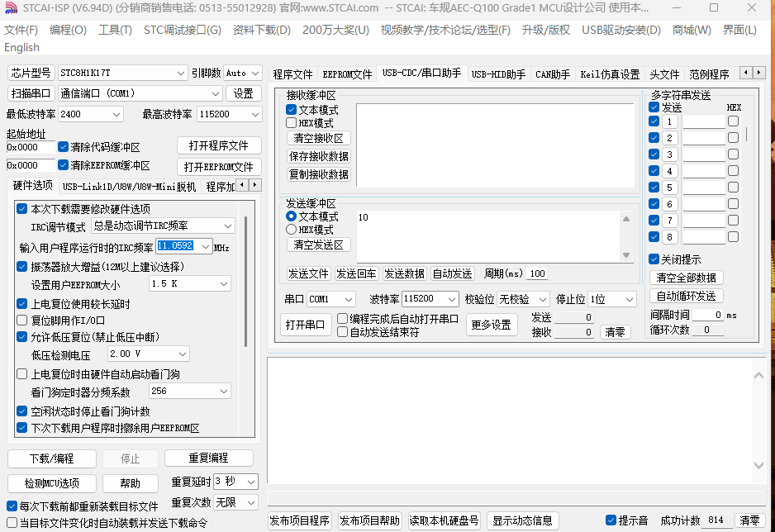
Task: Toggle 清除EEPROM缓冲区 checkbox
Action: tap(63, 165)
